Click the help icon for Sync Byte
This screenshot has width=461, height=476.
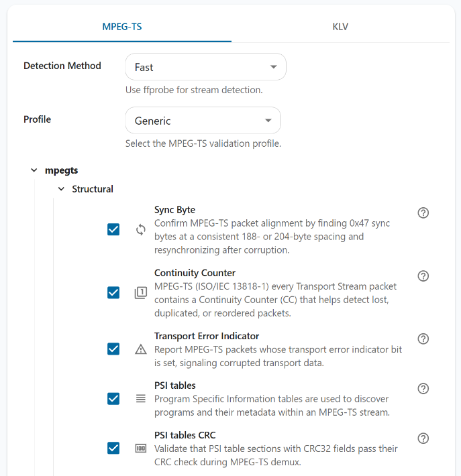tap(423, 213)
